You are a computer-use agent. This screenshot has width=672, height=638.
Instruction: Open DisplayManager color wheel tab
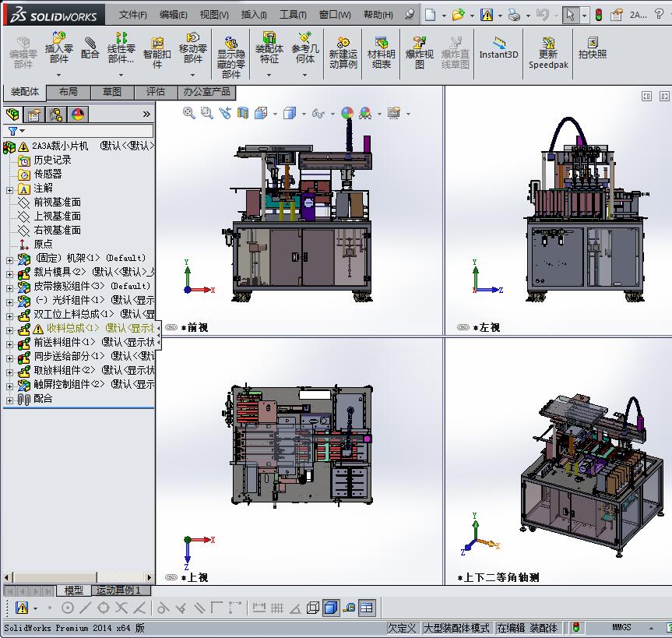coord(78,115)
